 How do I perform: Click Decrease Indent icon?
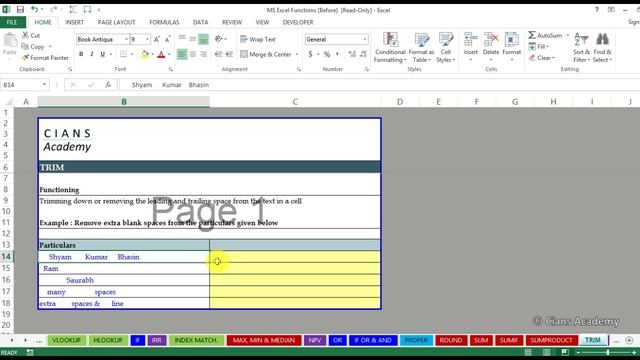point(219,54)
